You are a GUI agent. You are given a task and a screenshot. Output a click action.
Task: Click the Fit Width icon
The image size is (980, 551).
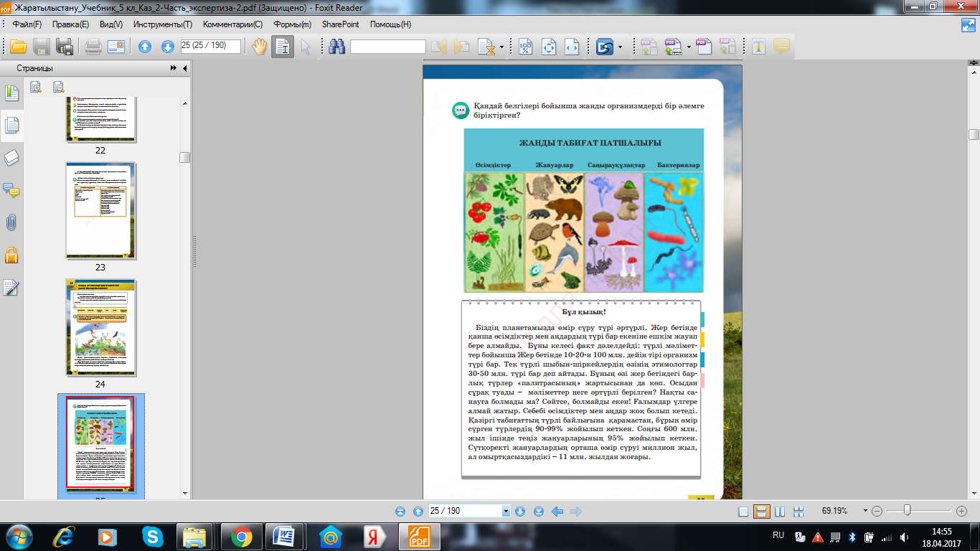pos(573,47)
